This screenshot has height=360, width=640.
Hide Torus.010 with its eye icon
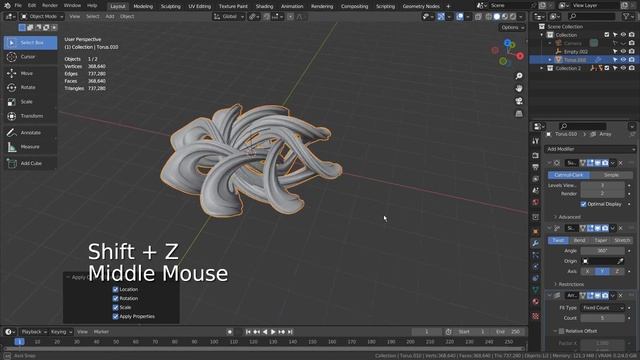click(623, 60)
